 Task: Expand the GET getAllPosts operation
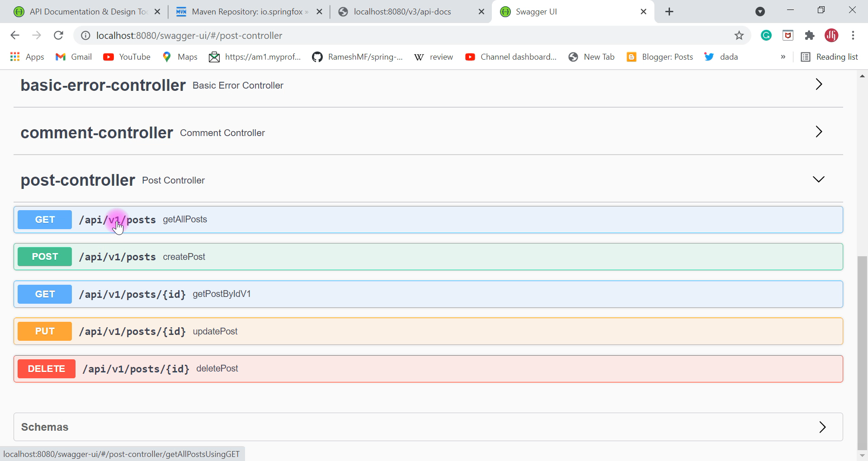(x=428, y=220)
